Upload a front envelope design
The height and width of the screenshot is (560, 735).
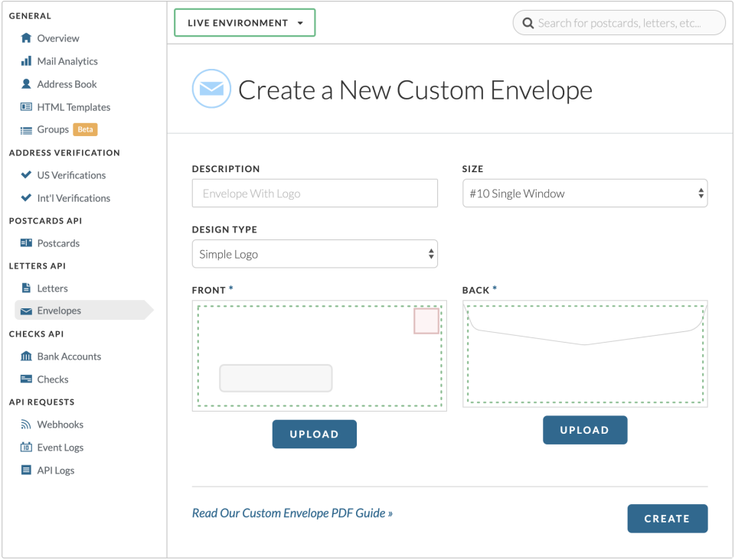314,435
